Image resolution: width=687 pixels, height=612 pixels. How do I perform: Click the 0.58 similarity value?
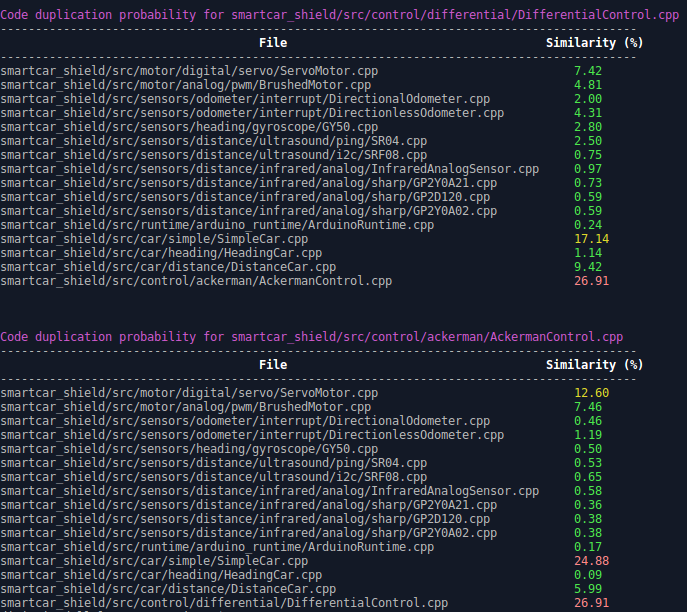[588, 491]
